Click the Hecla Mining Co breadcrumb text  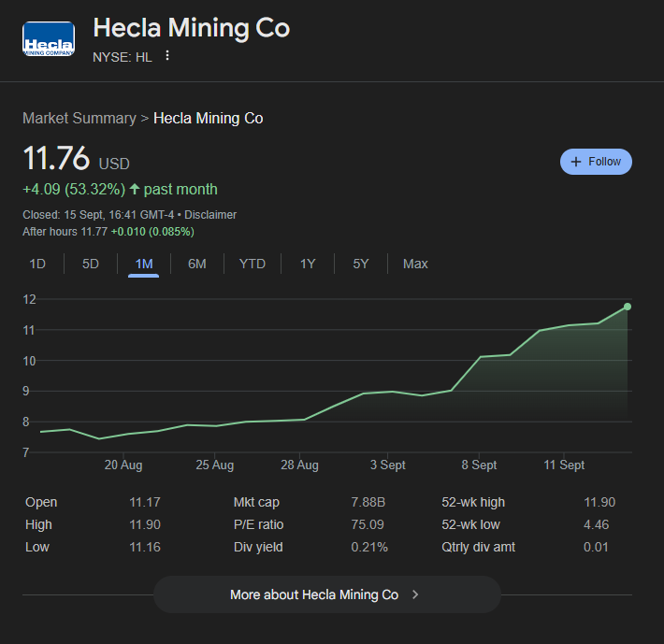208,118
